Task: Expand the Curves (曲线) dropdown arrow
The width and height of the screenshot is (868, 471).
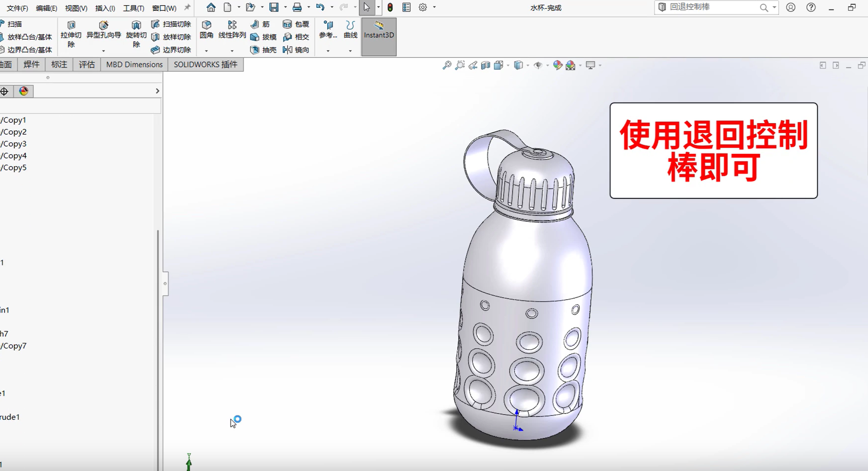Action: (350, 51)
